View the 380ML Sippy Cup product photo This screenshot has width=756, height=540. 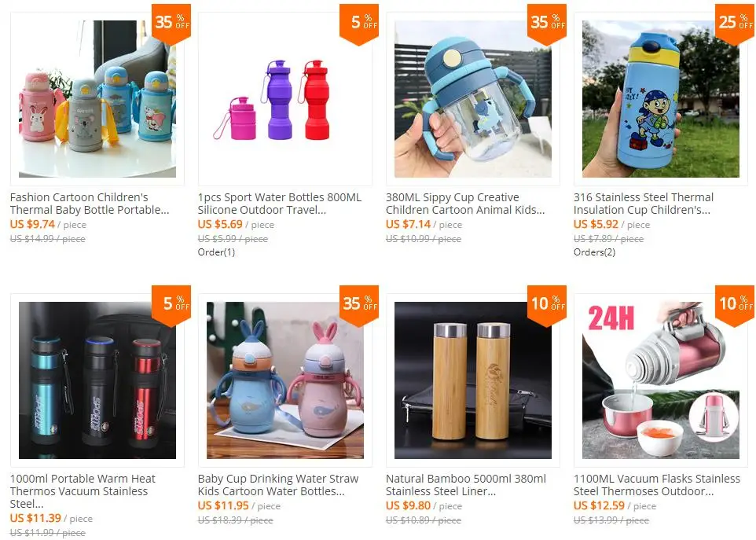coord(473,99)
